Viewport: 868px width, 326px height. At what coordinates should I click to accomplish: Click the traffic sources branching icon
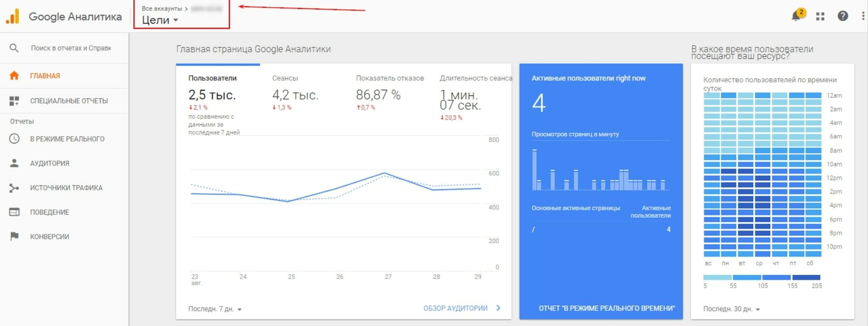click(14, 188)
